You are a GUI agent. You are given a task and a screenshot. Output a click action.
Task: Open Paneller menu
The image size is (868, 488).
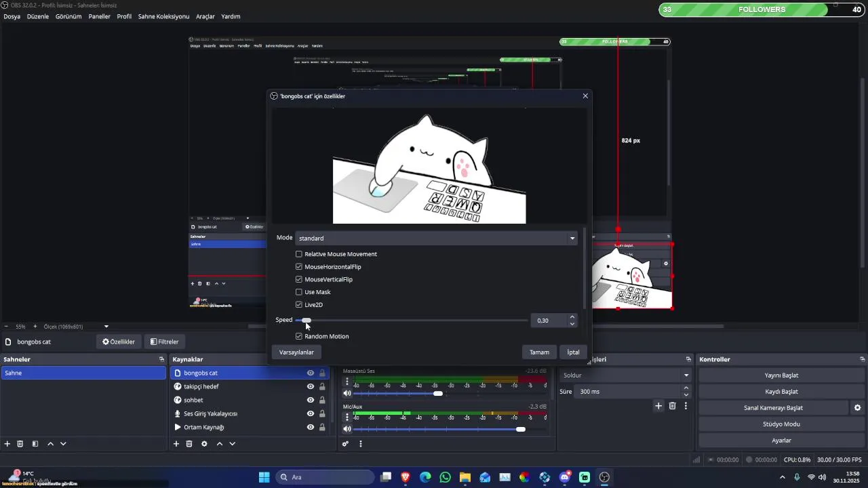99,16
